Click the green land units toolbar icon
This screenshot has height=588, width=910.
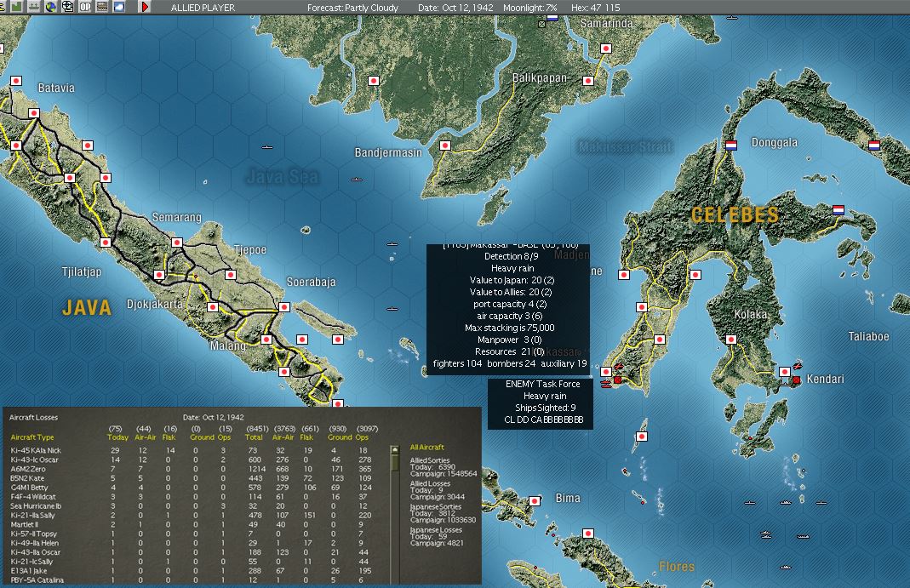coord(16,7)
